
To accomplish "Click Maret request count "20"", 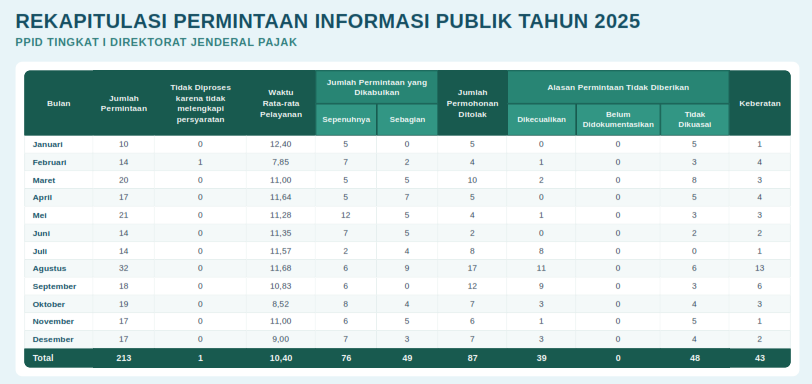I will pyautogui.click(x=124, y=181).
